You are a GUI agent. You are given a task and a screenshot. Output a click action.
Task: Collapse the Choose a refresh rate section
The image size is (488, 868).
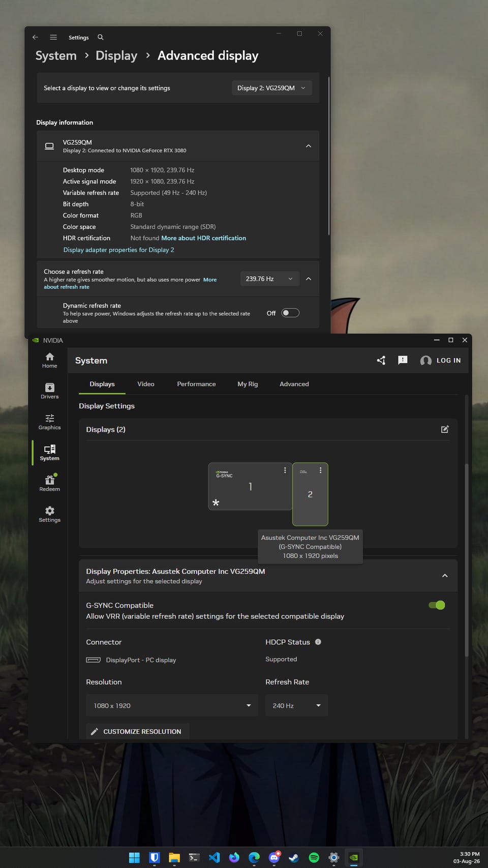tap(309, 279)
